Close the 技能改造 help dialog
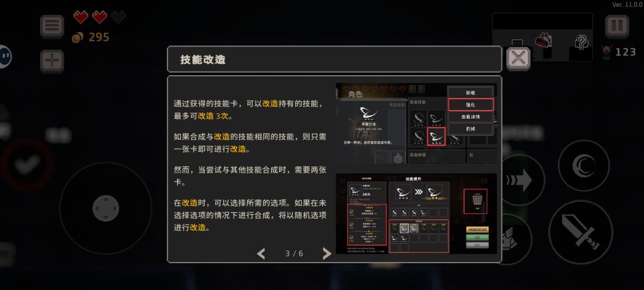The height and width of the screenshot is (290, 644). point(518,58)
